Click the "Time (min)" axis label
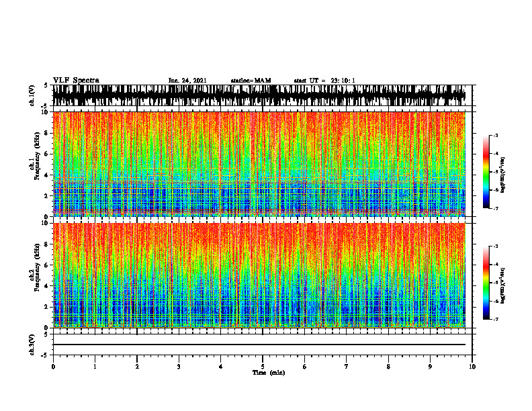Viewport: 532px width, 411px height. 269,373
